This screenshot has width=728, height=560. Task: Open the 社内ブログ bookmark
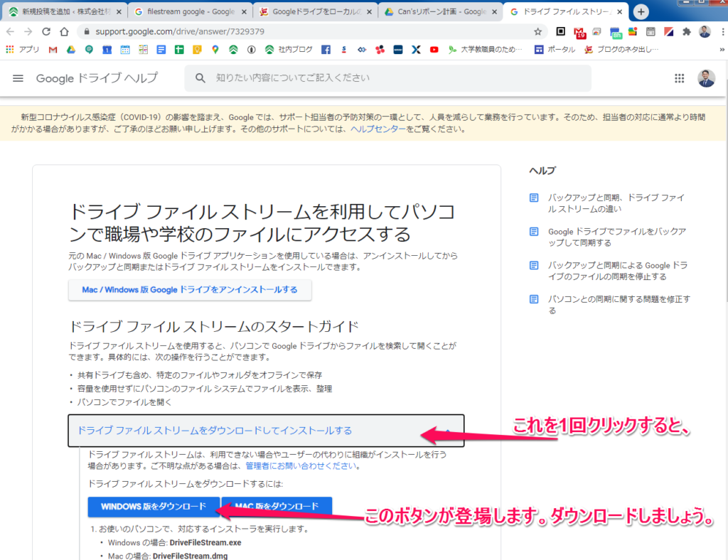click(289, 49)
